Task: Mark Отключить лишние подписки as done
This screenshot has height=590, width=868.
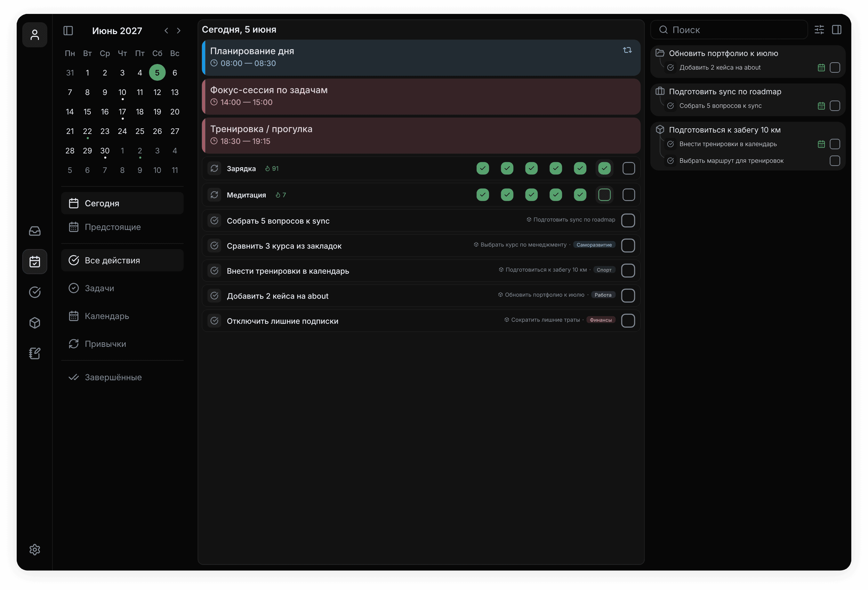Action: coord(628,321)
